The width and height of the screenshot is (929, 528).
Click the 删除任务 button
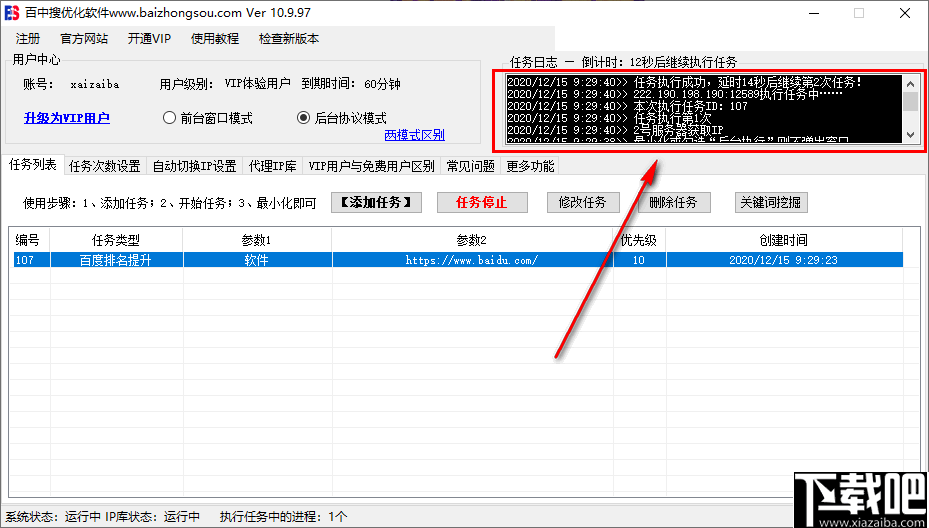tap(674, 203)
